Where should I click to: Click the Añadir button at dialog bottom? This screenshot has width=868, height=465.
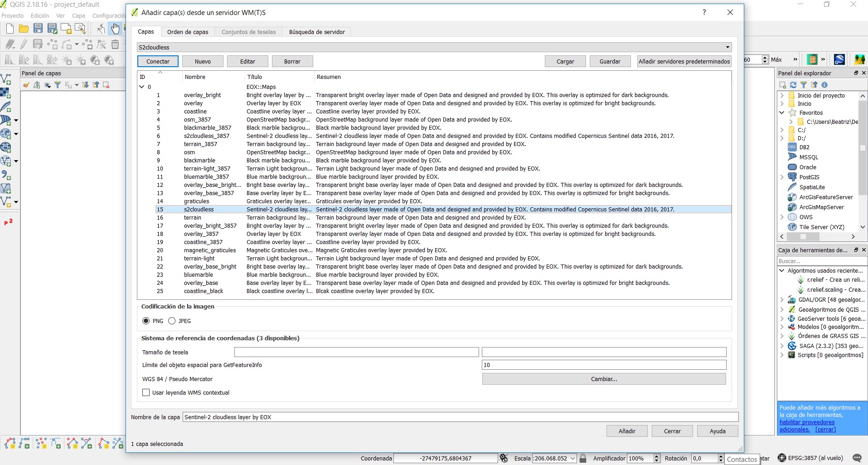pos(627,431)
